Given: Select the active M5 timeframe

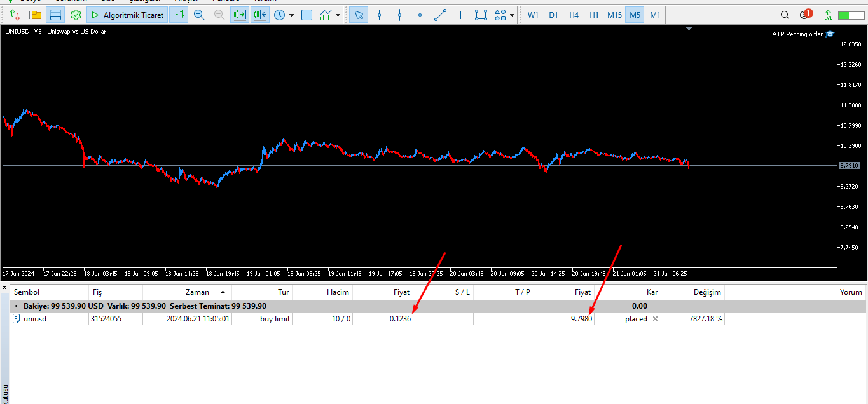Looking at the screenshot, I should pos(635,15).
